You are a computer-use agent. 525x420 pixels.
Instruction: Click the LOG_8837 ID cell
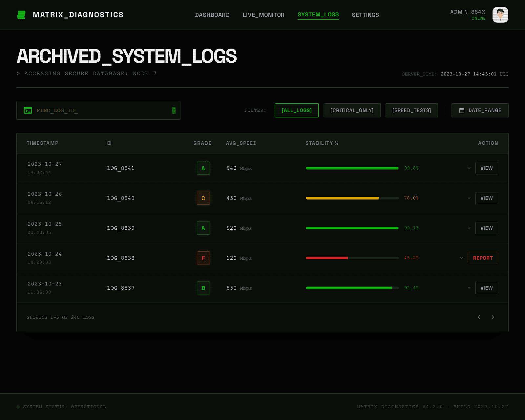[x=121, y=288]
